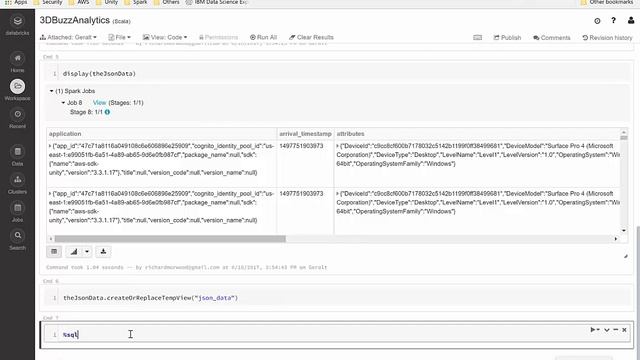Click the table scroll right arrow
Image resolution: width=640 pixels, height=360 pixels.
tap(616, 239)
